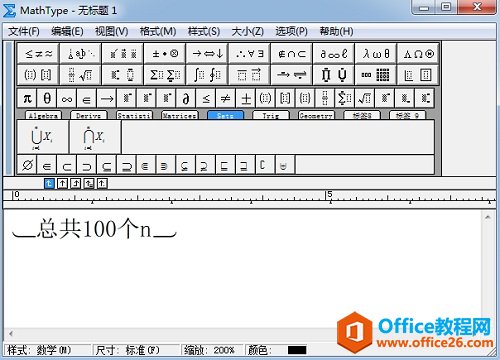Select the left-justified tab stop
Viewport: 500px width, 360px height.
(49, 183)
